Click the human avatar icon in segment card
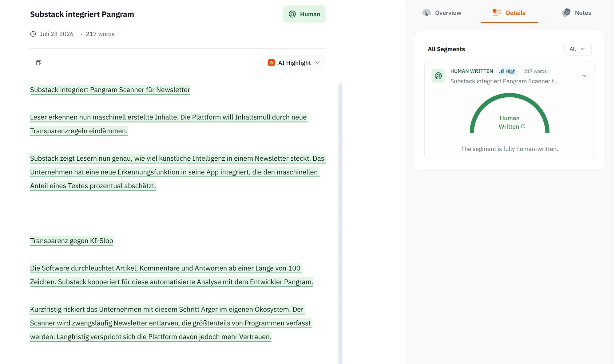Image resolution: width=615 pixels, height=364 pixels. (438, 76)
